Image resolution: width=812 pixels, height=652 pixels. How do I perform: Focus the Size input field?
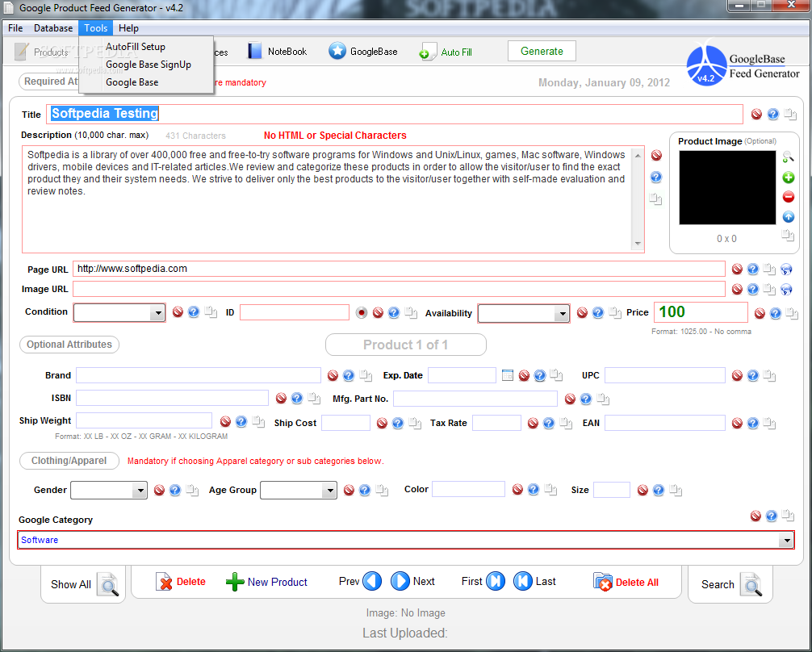click(612, 489)
